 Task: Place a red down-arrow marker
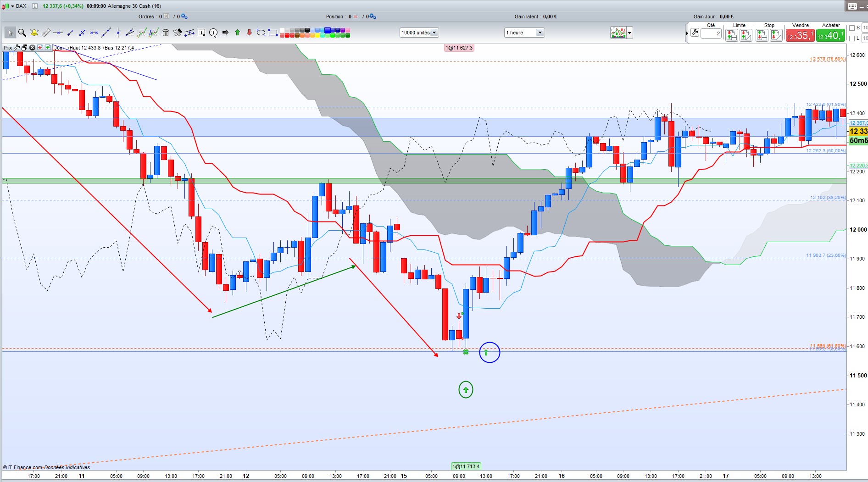coord(249,33)
